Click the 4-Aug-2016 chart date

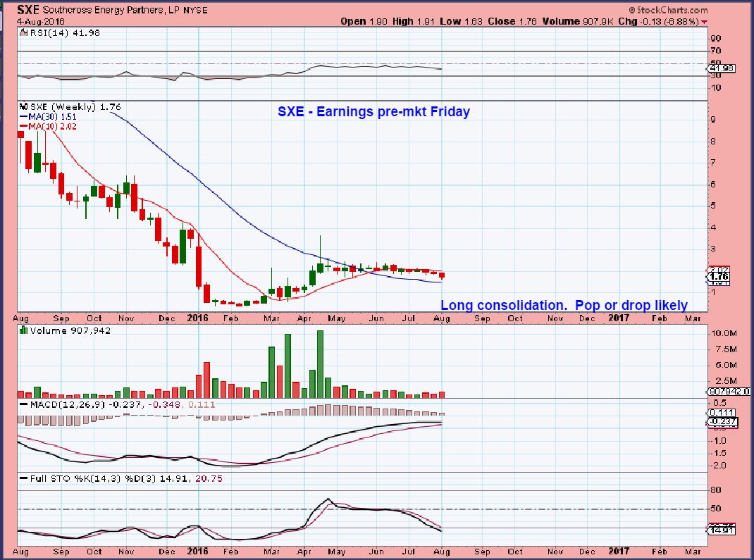(40, 22)
